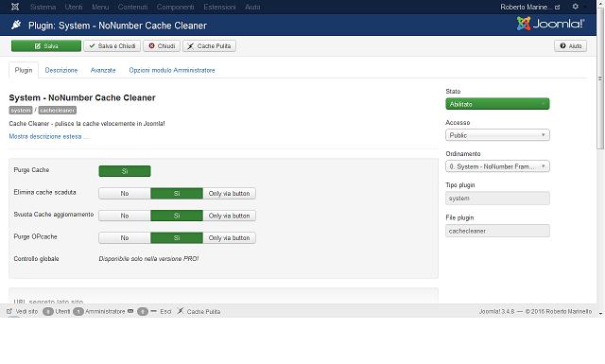Viewport: 605px width, 364px height.
Task: Open the Stato Abilitato dropdown
Action: (497, 104)
